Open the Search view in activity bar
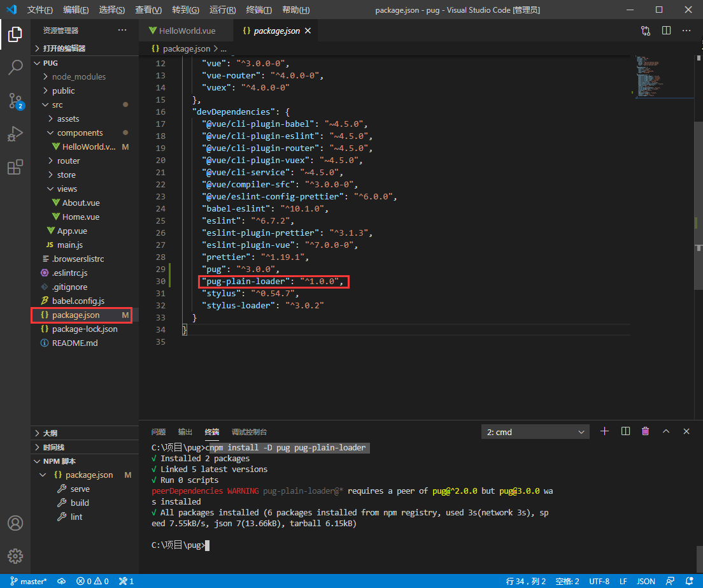Screen dimensions: 703x588 pyautogui.click(x=15, y=68)
